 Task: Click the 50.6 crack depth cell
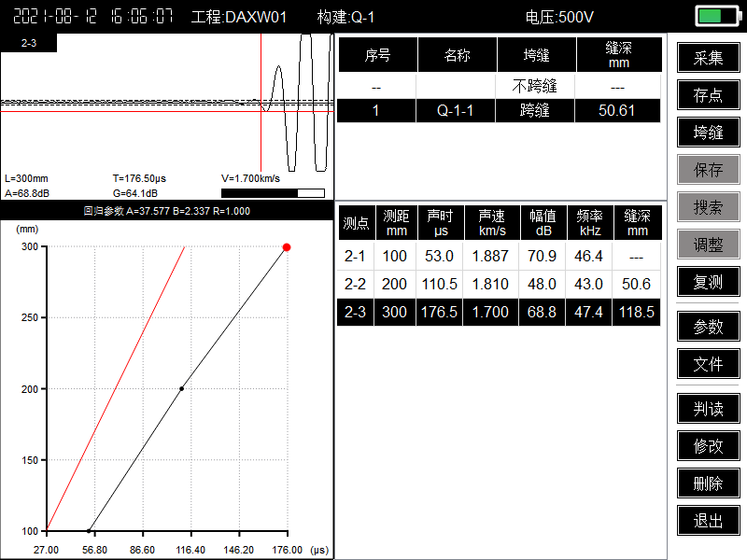pos(637,285)
